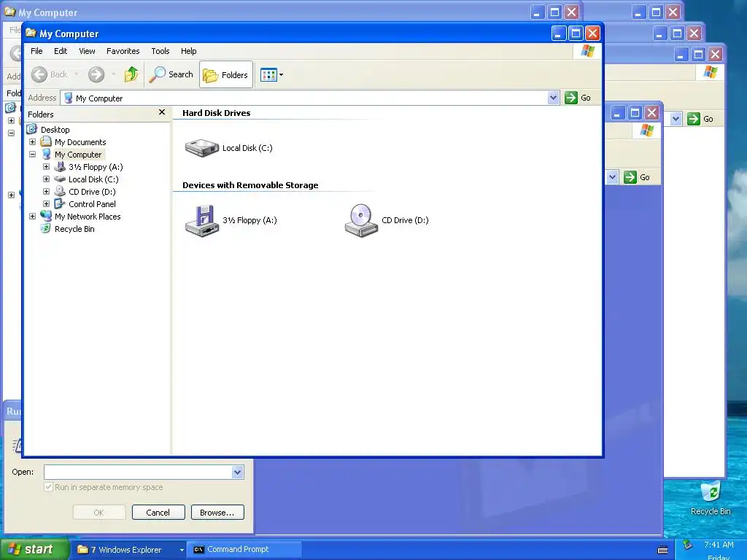Viewport: 747px width, 560px height.
Task: Click Hard Disk Drives group header
Action: [216, 113]
